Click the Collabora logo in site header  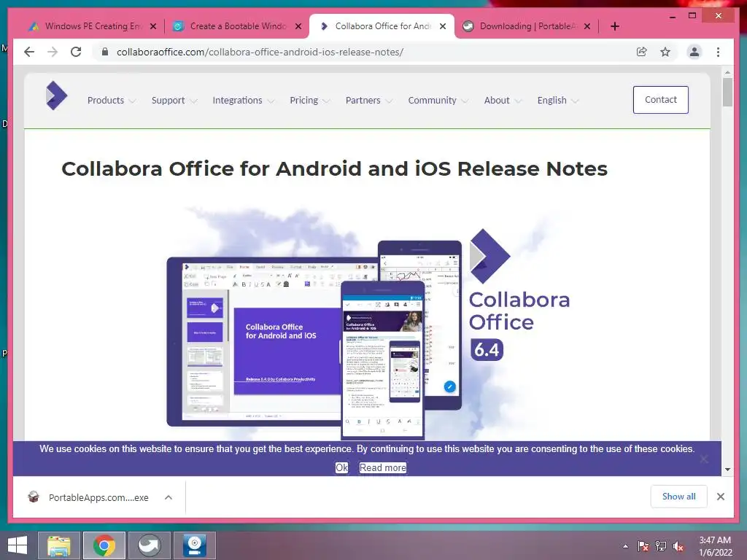pos(56,96)
